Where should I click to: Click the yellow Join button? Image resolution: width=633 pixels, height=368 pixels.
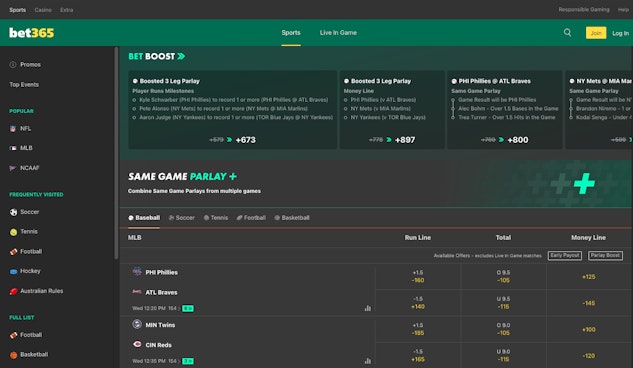(x=596, y=33)
